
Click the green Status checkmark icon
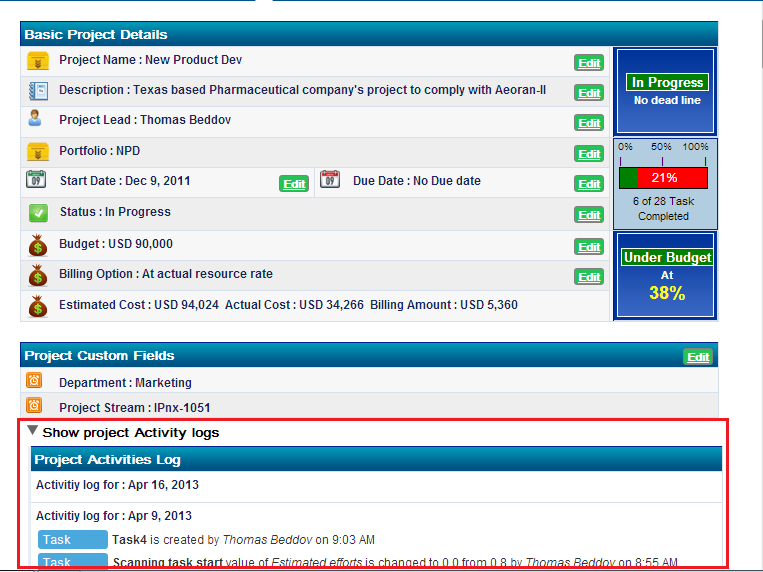[x=38, y=213]
